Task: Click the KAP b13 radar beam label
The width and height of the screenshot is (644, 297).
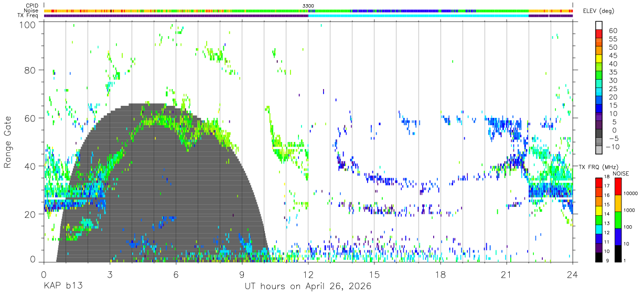Action: point(62,287)
